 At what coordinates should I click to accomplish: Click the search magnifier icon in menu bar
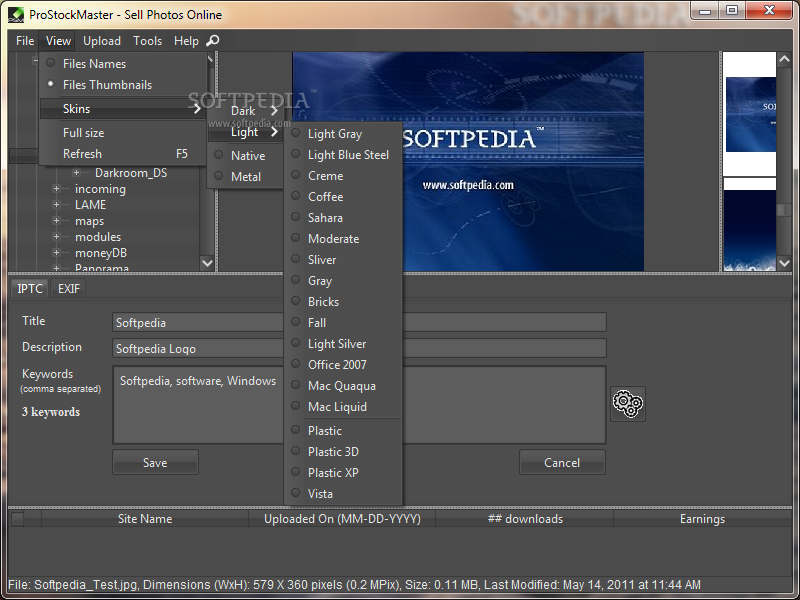coord(213,40)
